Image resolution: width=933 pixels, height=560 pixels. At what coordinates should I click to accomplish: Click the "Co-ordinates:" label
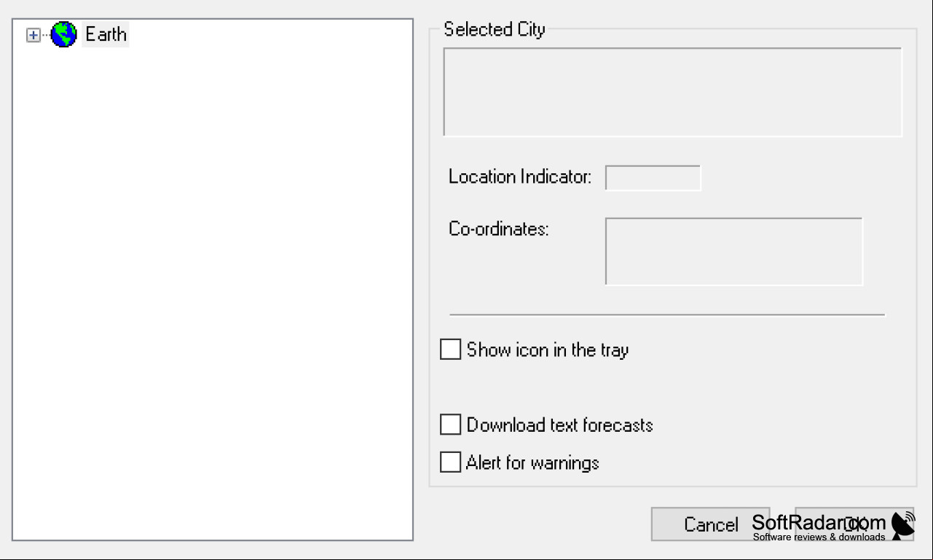pyautogui.click(x=498, y=229)
